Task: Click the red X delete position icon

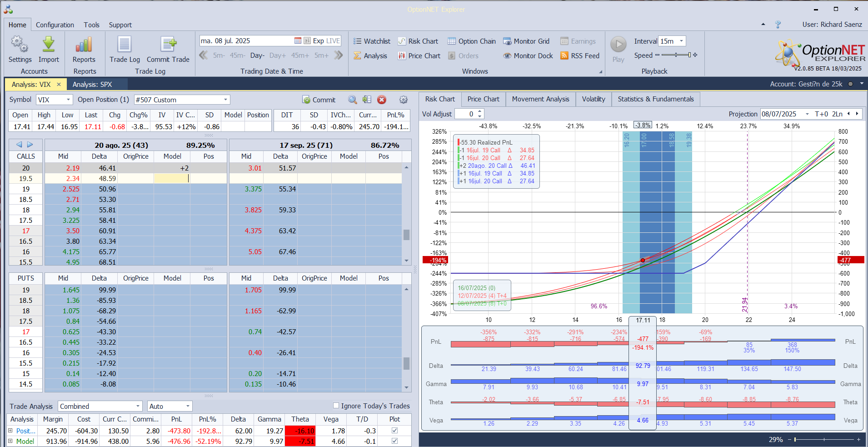Action: pos(382,100)
